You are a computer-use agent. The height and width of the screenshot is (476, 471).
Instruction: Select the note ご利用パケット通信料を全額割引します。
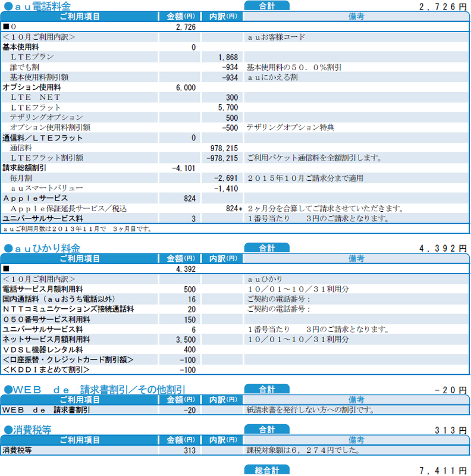click(314, 158)
